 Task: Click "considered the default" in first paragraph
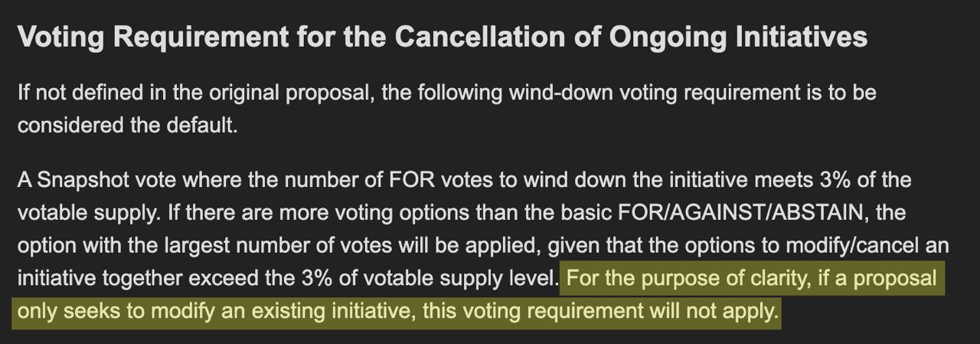pyautogui.click(x=126, y=125)
